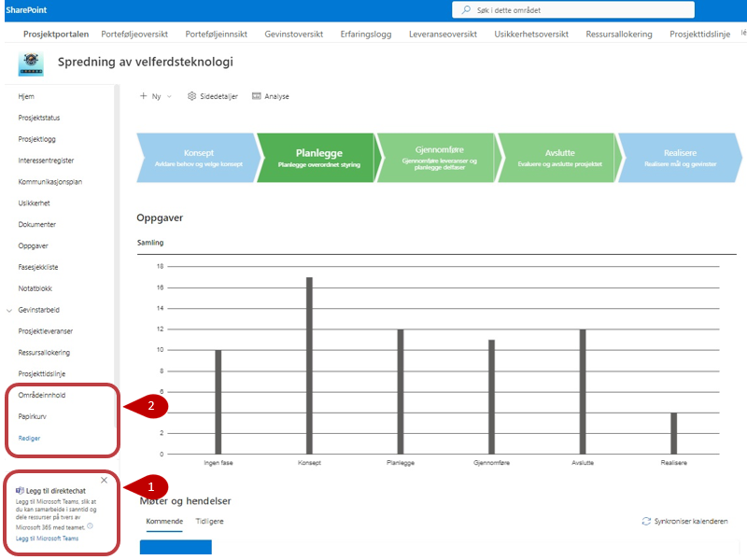This screenshot has width=747, height=560.
Task: Click the Teams icon in chat panel
Action: click(21, 490)
